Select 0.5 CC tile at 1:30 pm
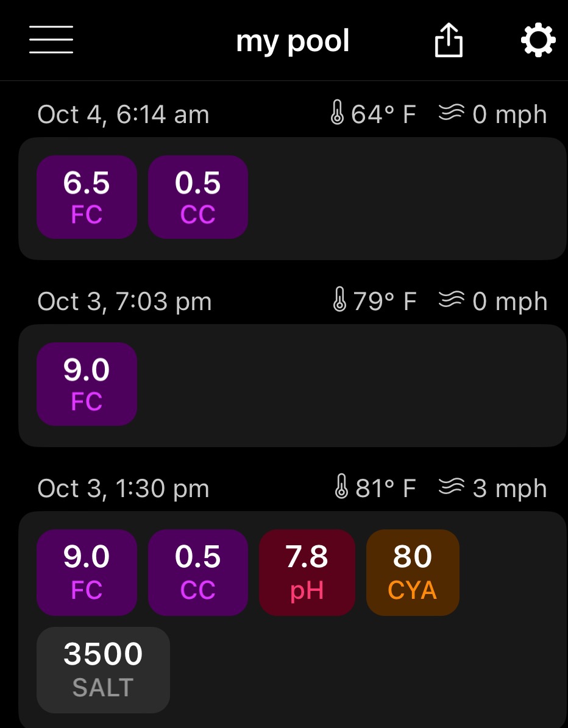 click(198, 573)
